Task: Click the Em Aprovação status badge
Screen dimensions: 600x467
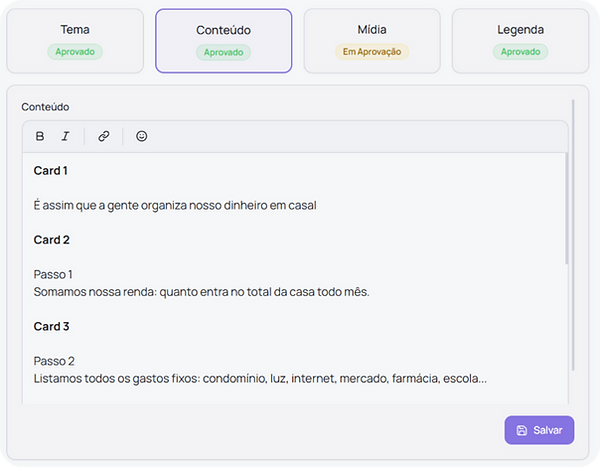Action: coord(371,51)
